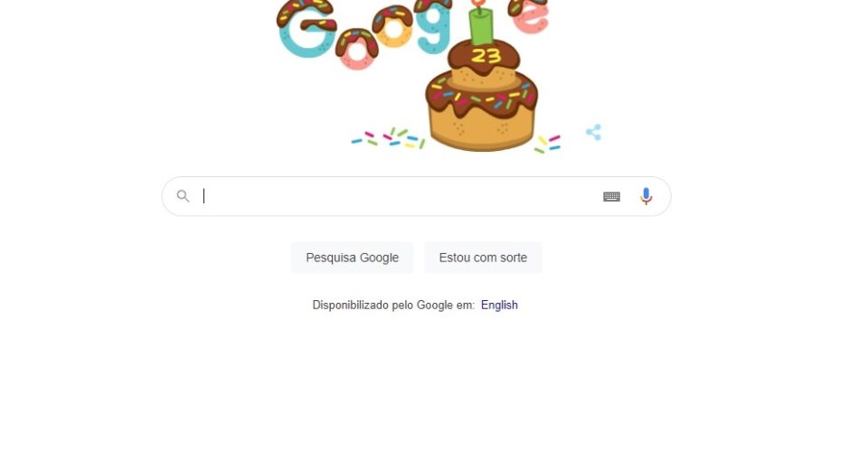Click the sprinkles right of the cake
Image resolution: width=868 pixels, height=452 pixels.
(548, 144)
